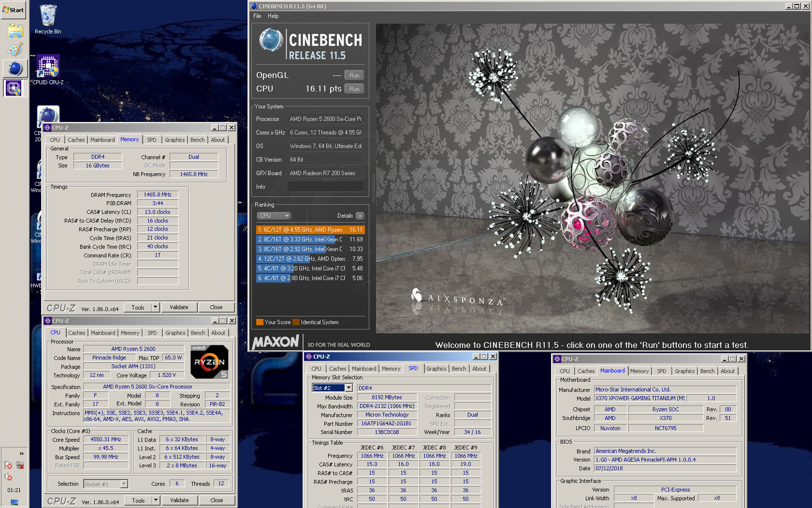The height and width of the screenshot is (508, 812).
Task: Switch to the SPD tab in the Memory CPU-Z window
Action: (152, 140)
